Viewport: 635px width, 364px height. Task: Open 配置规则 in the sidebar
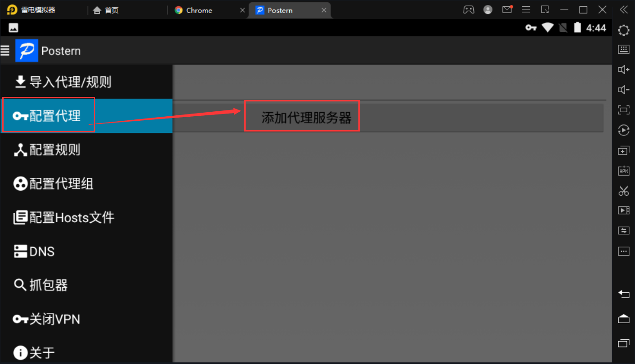point(86,150)
